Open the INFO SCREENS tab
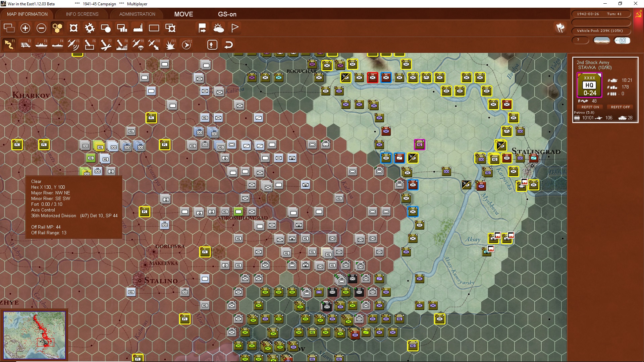Screen dimensions: 644x362 82,14
